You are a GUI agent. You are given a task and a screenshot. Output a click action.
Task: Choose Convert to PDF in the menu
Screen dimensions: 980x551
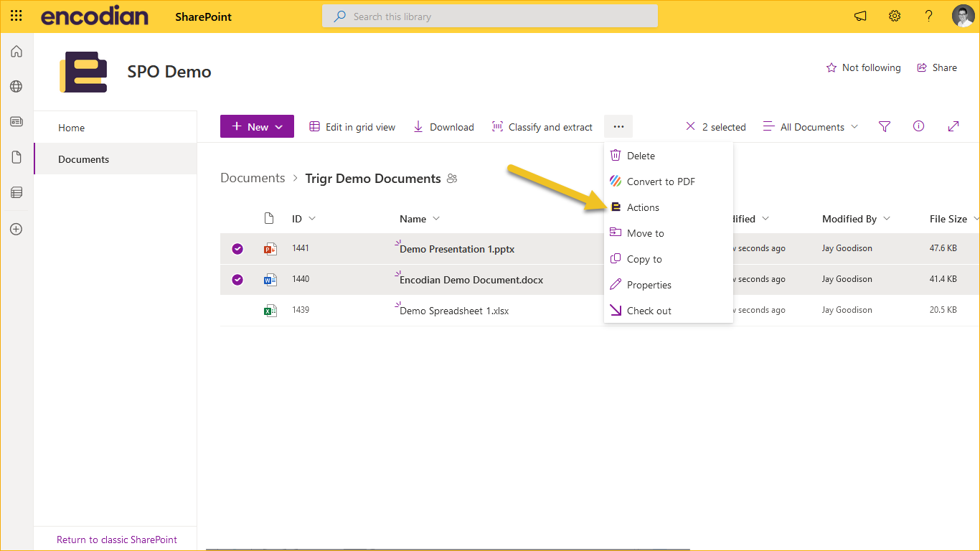tap(669, 182)
